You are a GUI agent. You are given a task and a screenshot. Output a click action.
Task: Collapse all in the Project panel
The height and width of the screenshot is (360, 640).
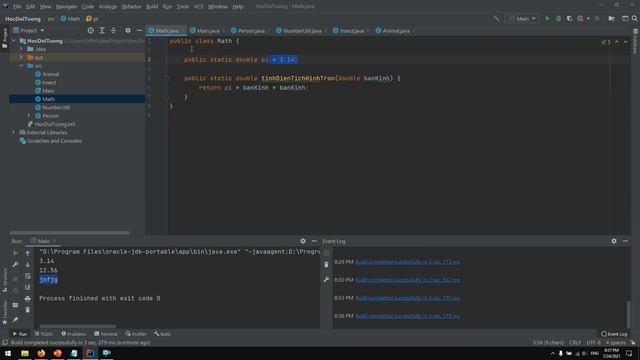click(113, 31)
